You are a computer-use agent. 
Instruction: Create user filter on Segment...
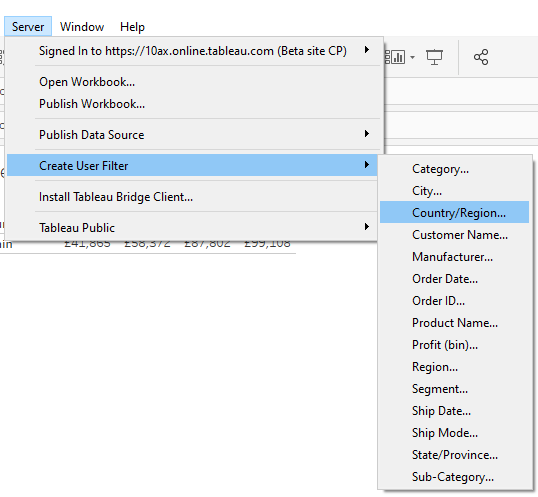(x=454, y=389)
